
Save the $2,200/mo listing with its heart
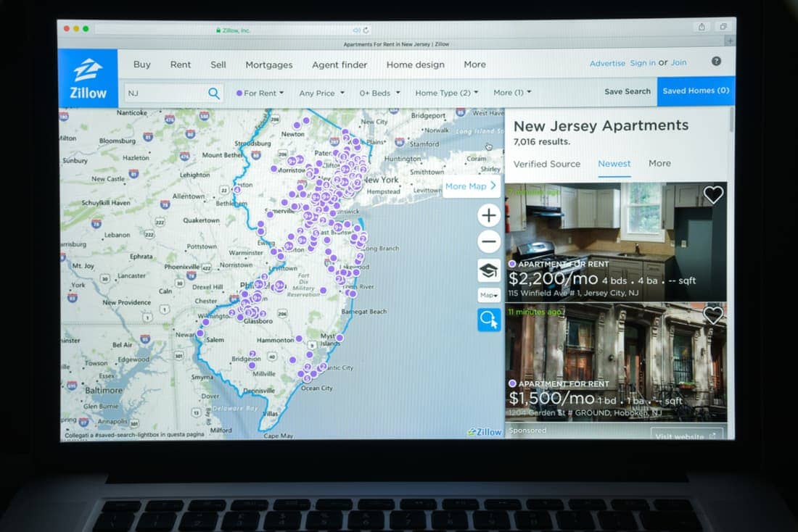click(713, 194)
